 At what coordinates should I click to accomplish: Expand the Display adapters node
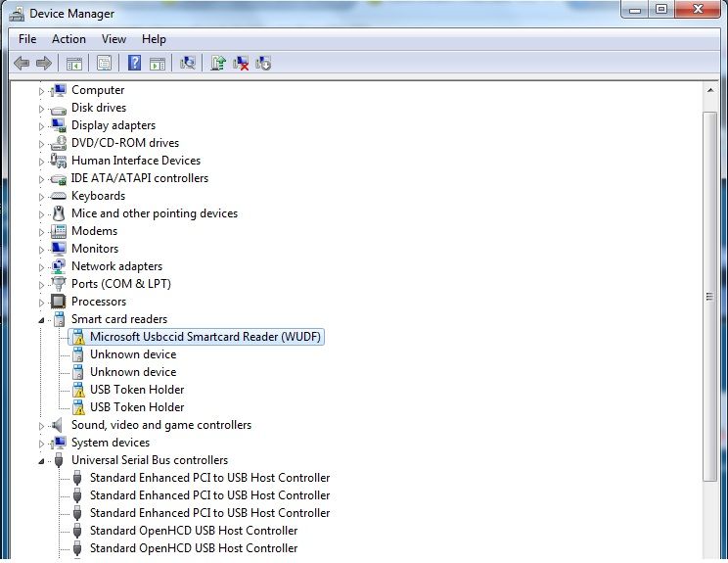pos(41,127)
